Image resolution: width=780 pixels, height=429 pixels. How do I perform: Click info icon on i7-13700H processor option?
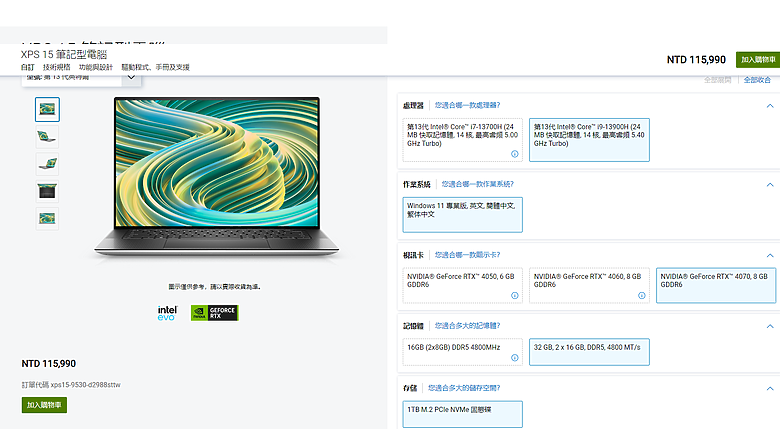tap(515, 154)
